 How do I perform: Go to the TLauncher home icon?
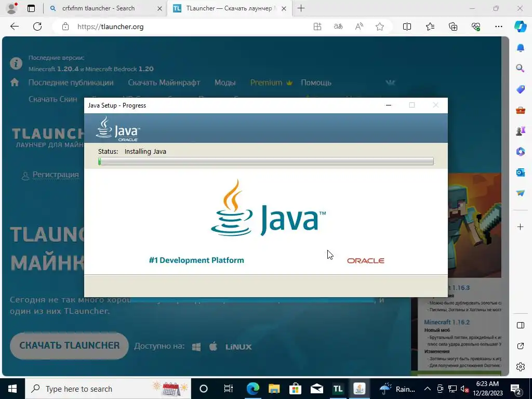[15, 83]
